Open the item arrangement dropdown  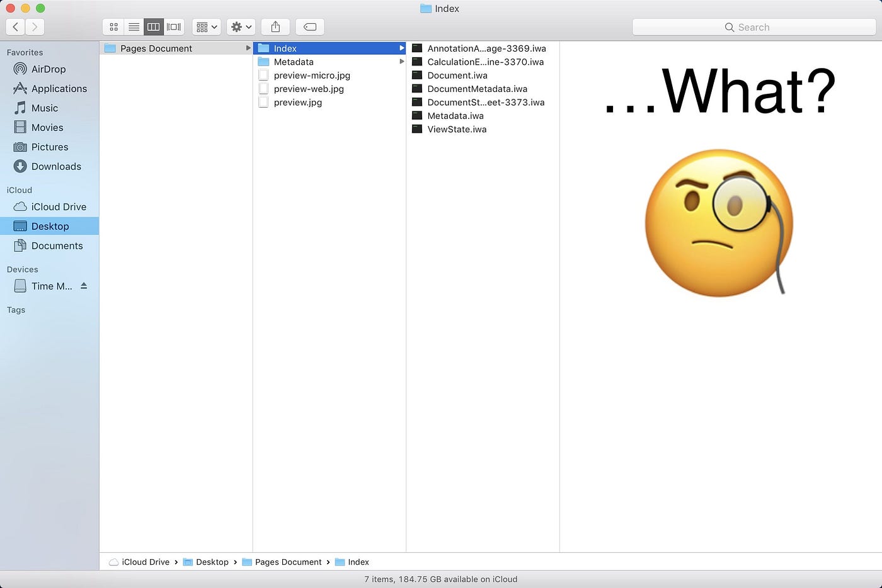click(207, 27)
